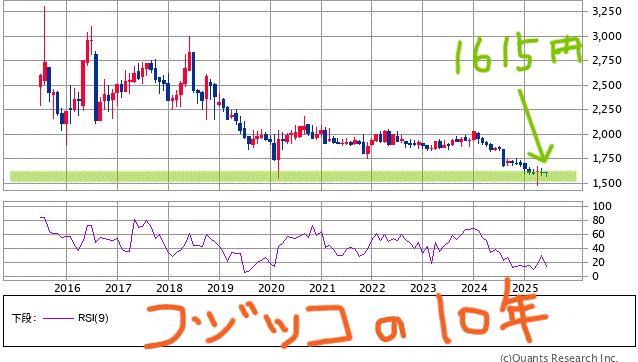
Task: Click the green arrow tip near candles
Action: [x=544, y=160]
